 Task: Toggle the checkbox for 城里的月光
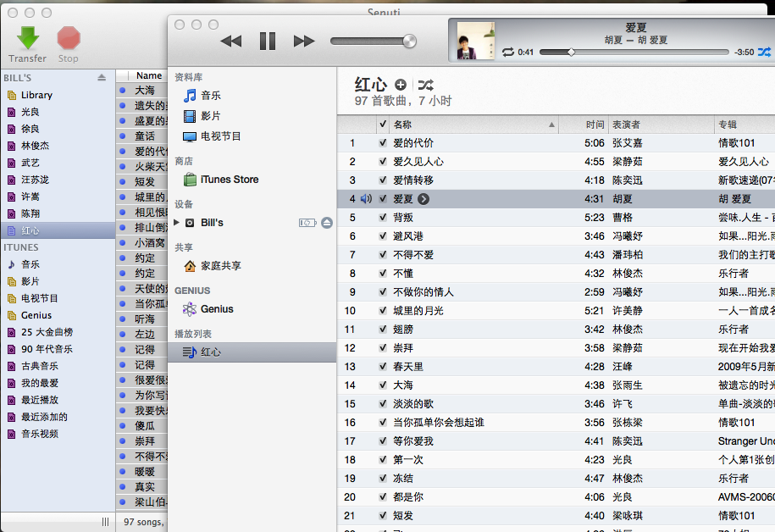(x=383, y=311)
